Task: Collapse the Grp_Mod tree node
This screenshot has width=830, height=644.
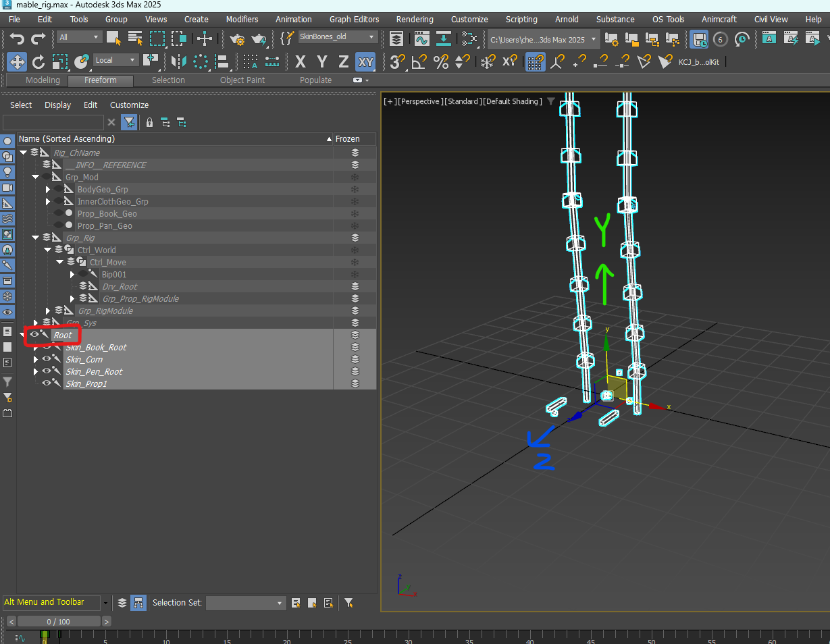Action: tap(36, 177)
